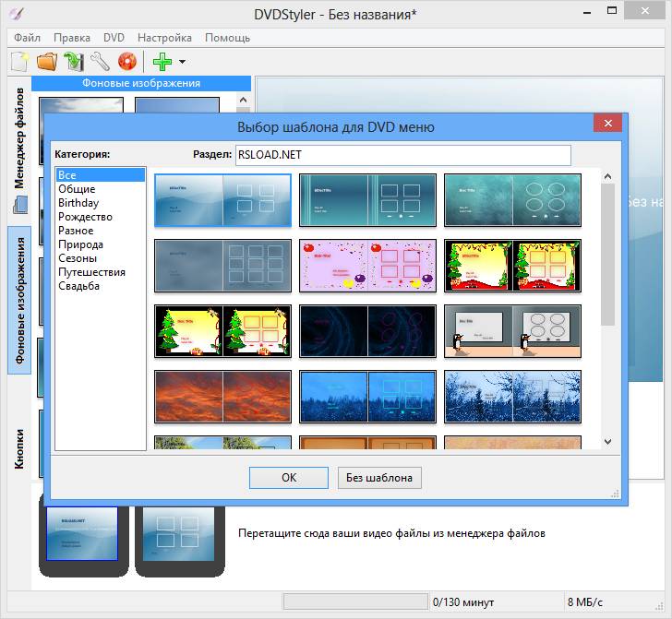
Task: Select the Рождество category
Action: pos(101,217)
